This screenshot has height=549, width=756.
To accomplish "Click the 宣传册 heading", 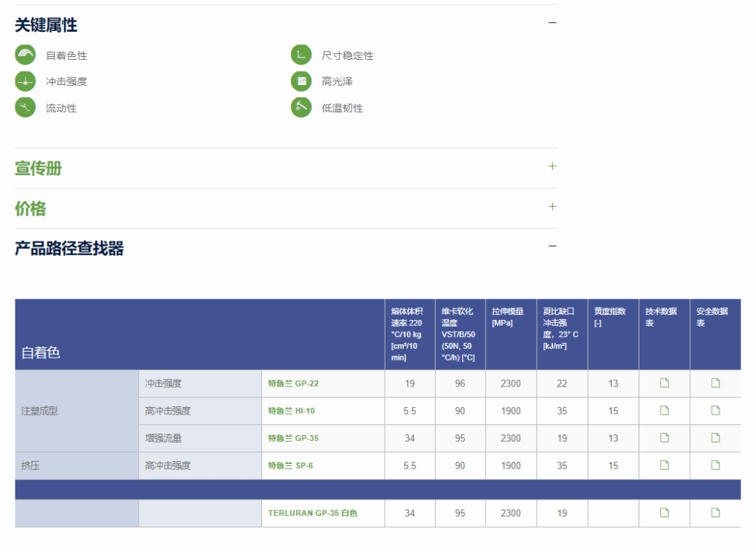I will click(x=38, y=168).
